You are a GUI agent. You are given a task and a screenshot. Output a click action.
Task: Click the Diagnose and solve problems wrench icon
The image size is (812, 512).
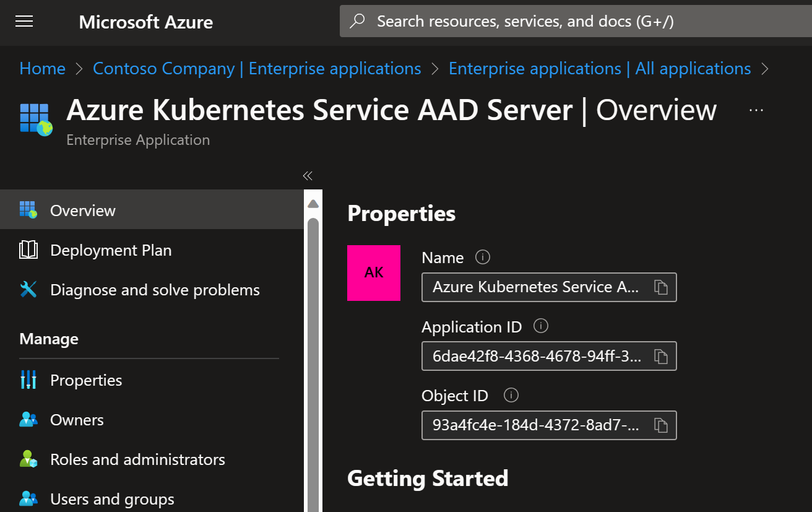28,290
